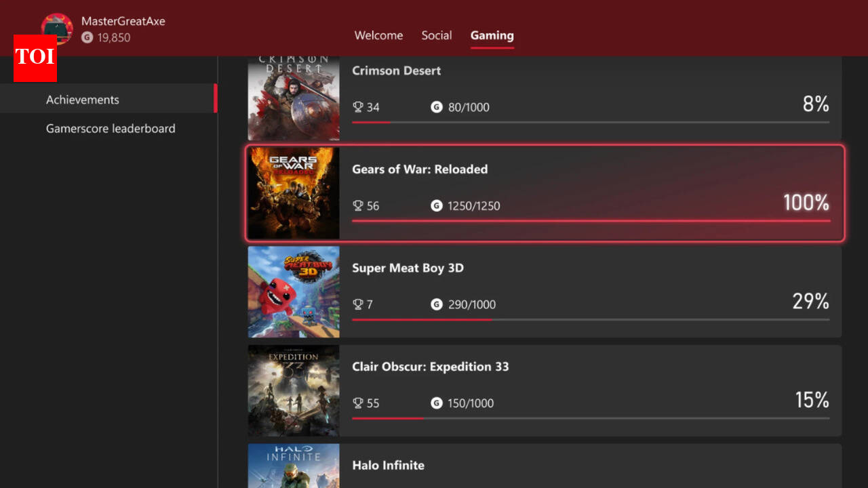Select the gamerscore icon next to 19,850
This screenshot has width=868, height=488.
click(86, 38)
